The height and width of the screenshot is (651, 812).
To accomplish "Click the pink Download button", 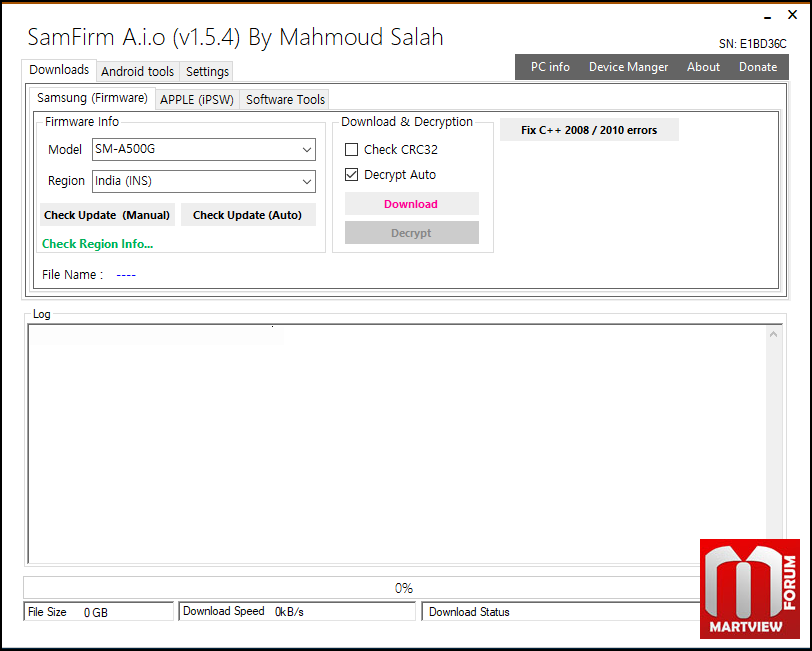I will coord(412,204).
